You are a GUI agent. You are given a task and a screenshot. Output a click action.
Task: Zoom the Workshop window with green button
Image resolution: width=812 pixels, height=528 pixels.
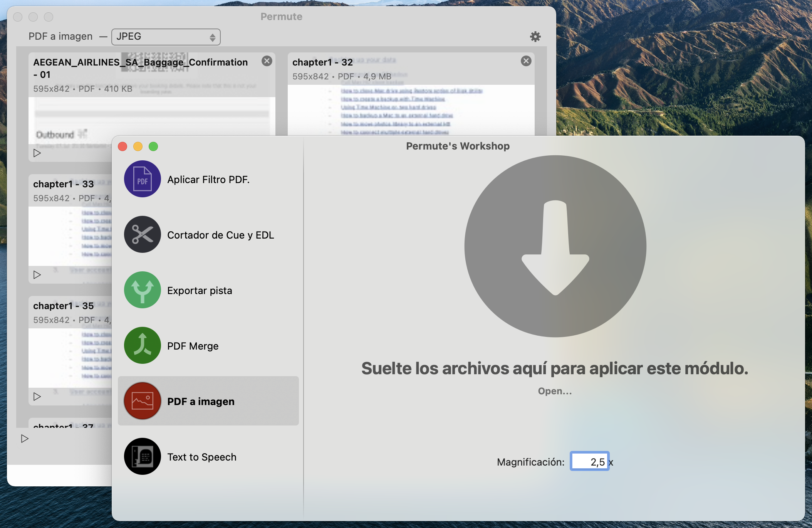(153, 146)
